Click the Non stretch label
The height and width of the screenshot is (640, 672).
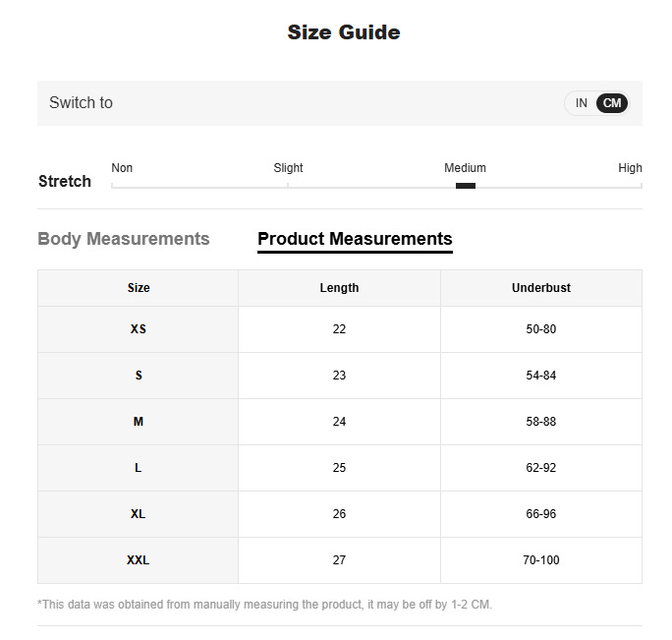pos(122,168)
